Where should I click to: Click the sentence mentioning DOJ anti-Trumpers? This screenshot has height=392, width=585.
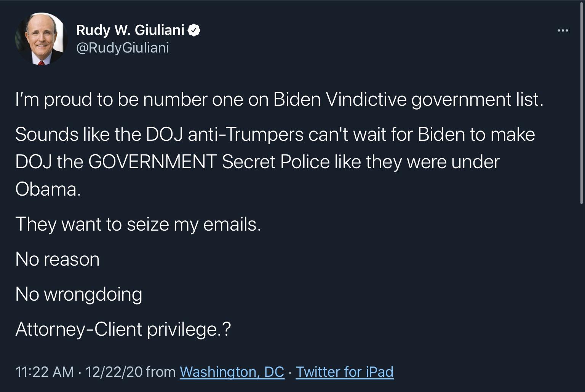pyautogui.click(x=276, y=134)
